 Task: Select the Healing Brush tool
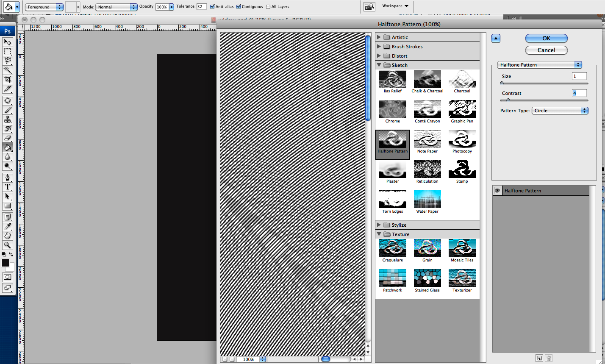pyautogui.click(x=8, y=100)
